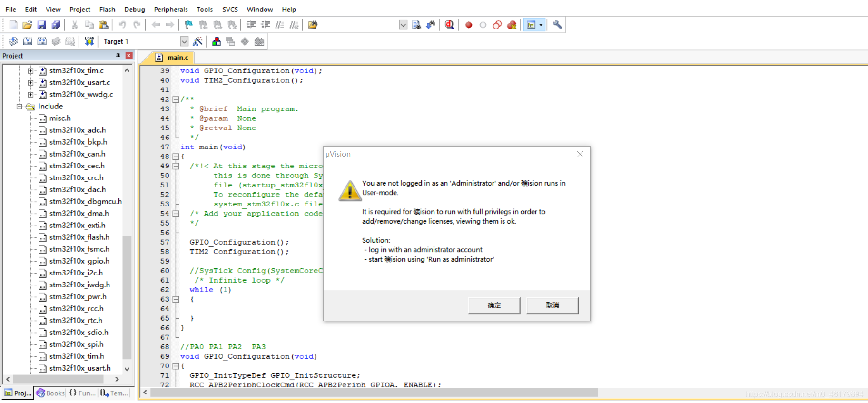
Task: Confirm the µVision warning dialog with 确定
Action: point(494,305)
